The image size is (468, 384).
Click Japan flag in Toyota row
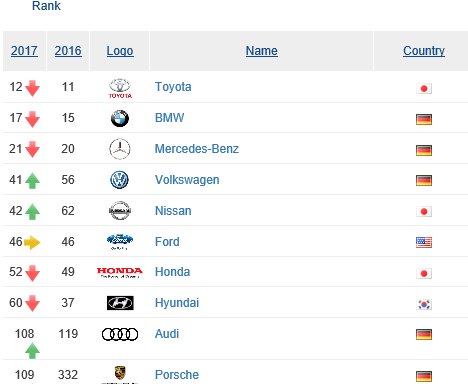[424, 89]
